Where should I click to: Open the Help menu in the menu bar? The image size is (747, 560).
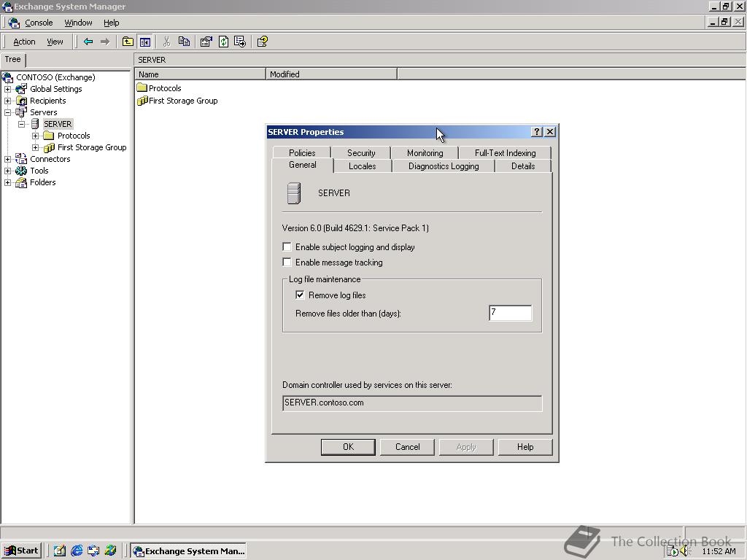pos(111,23)
